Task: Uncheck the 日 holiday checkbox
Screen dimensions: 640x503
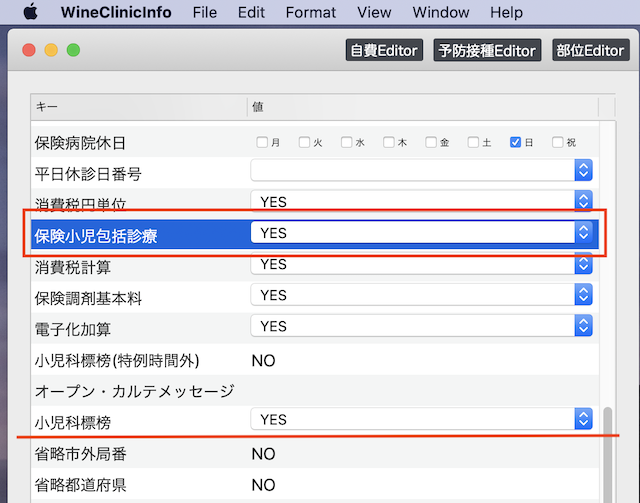Action: click(516, 142)
